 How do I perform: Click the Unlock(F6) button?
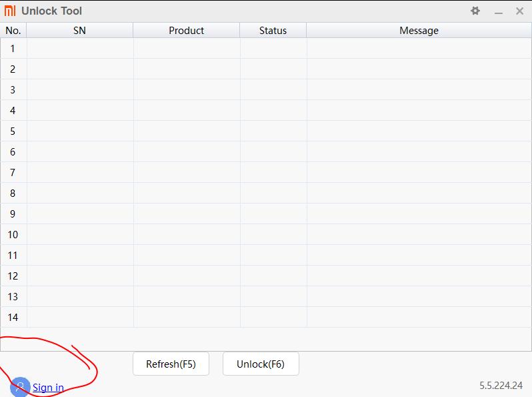coord(261,364)
